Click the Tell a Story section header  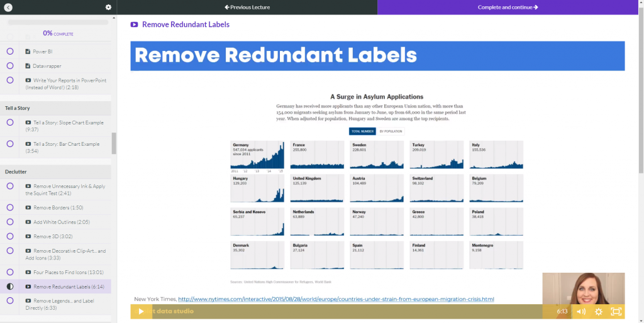55,108
